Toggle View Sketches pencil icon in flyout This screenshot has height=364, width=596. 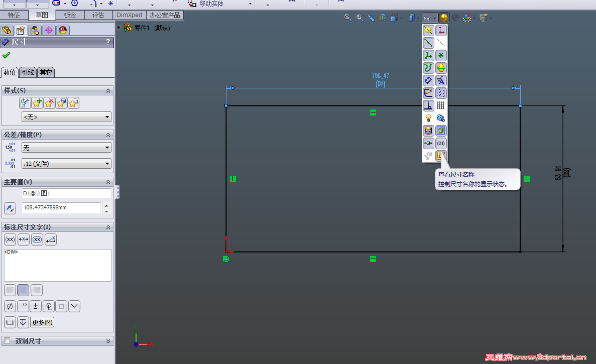coord(428,93)
